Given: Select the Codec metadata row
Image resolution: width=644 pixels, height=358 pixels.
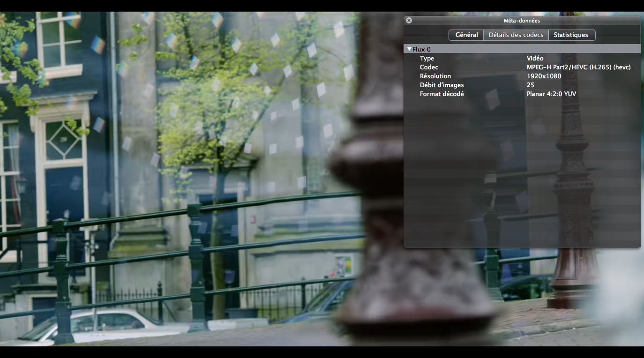Looking at the screenshot, I should tap(429, 67).
